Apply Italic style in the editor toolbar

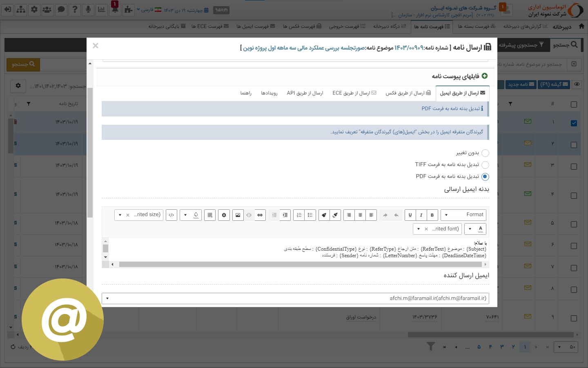pos(421,215)
